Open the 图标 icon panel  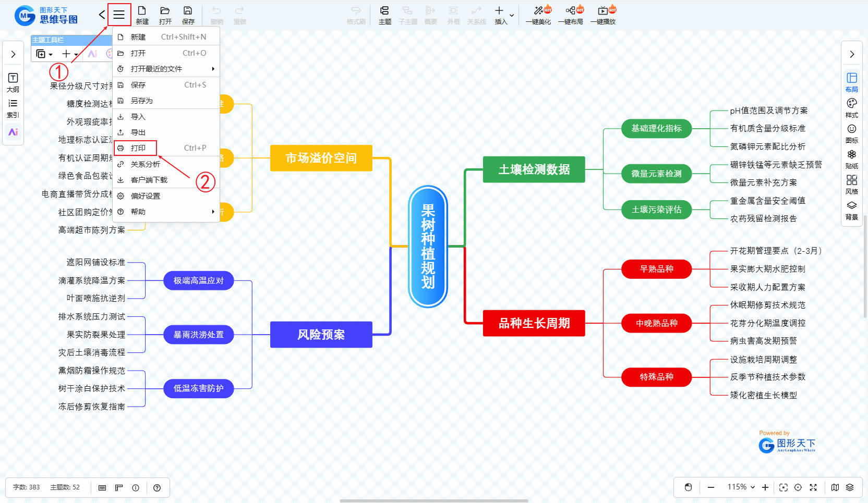[x=851, y=132]
